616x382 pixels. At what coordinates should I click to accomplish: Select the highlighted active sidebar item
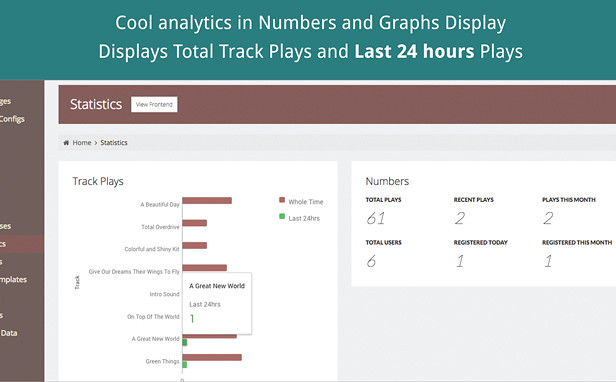22,244
